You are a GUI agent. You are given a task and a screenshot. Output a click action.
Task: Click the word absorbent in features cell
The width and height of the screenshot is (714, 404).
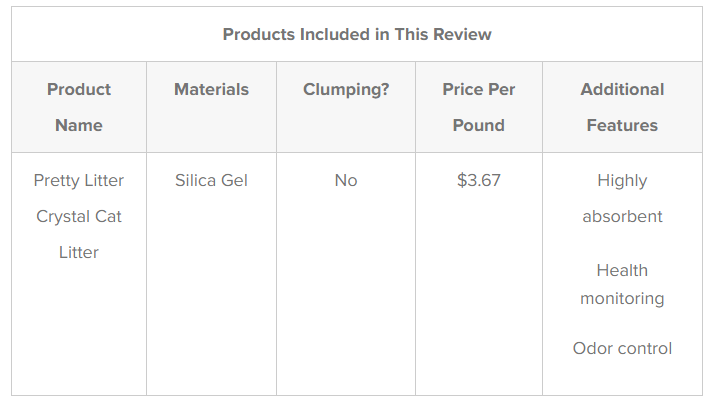point(622,216)
